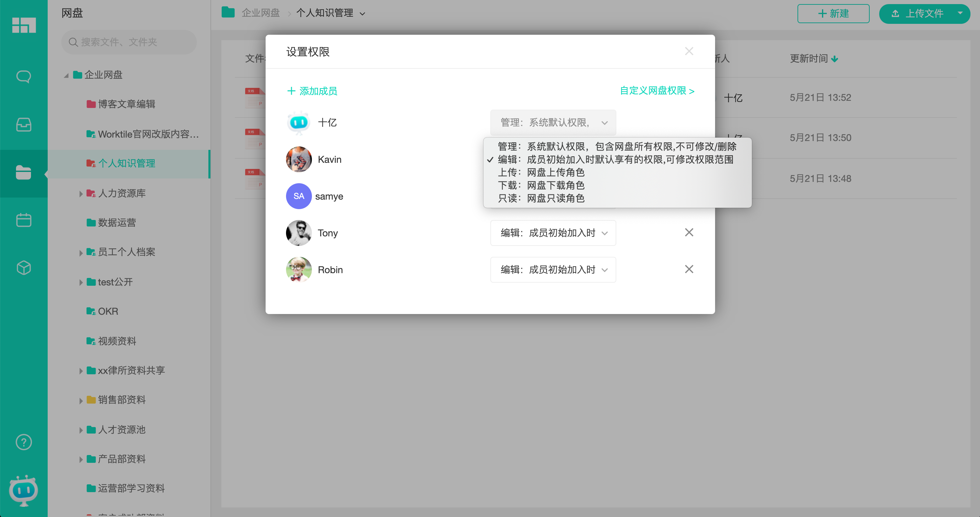Remove Tony using the X icon
This screenshot has width=980, height=517.
[689, 232]
